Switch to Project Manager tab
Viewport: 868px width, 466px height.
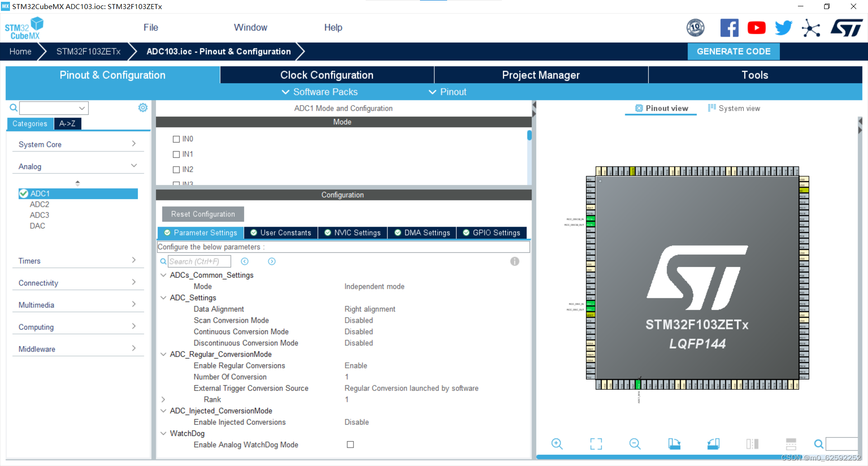coord(541,75)
